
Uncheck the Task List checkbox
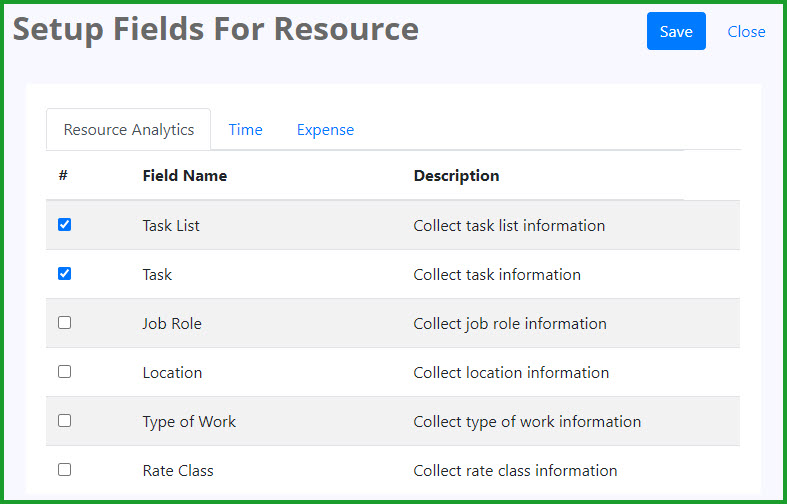click(64, 224)
